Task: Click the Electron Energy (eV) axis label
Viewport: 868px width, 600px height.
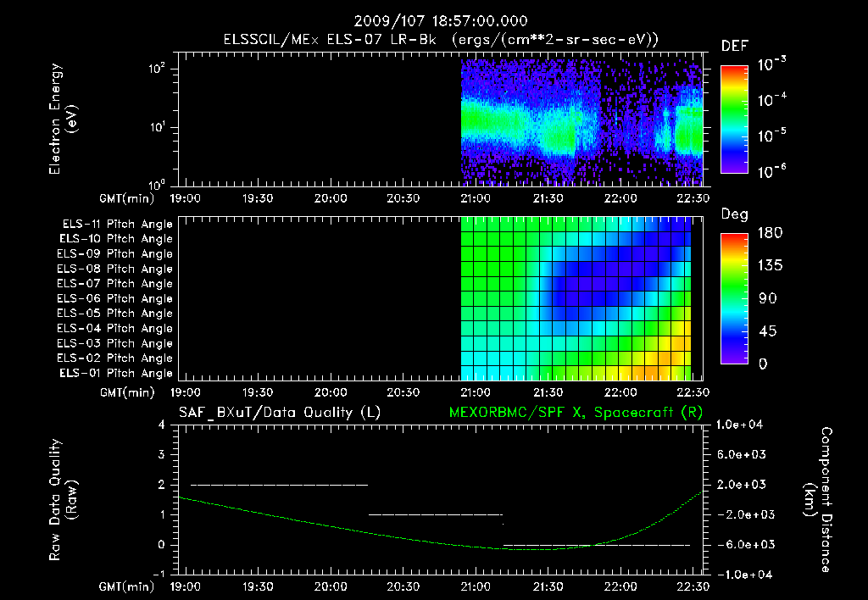Action: [x=63, y=119]
